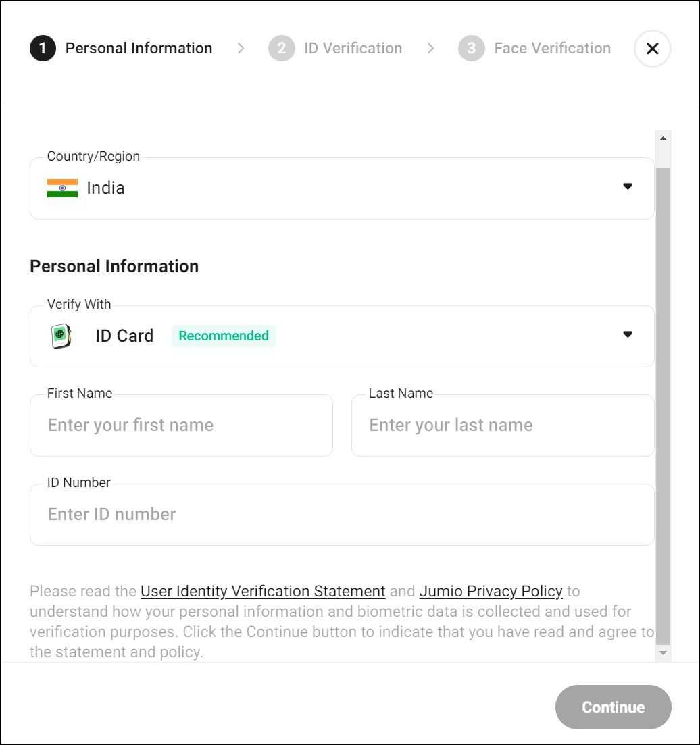Click the ID Card document icon
Screen dimensions: 700x745
click(x=59, y=335)
